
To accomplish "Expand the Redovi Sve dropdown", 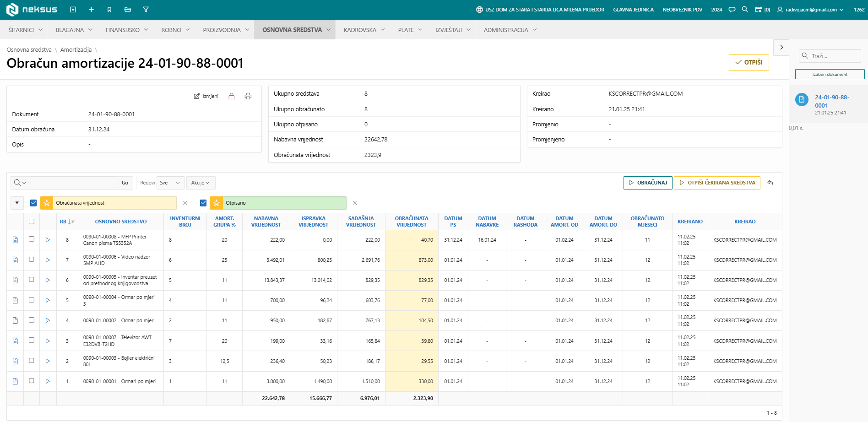I will point(170,183).
